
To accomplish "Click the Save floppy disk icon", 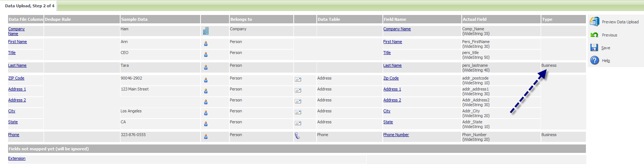I will pyautogui.click(x=594, y=48).
